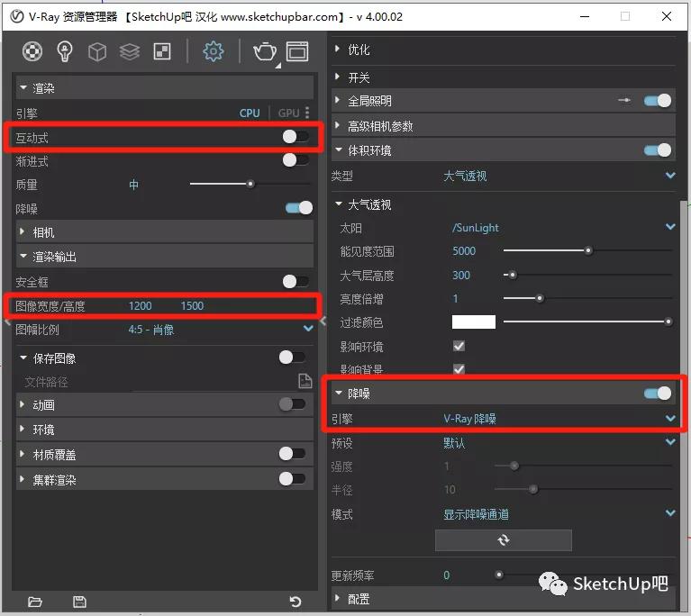Click the denoiser update refresh button
This screenshot has width=691, height=616.
504,540
